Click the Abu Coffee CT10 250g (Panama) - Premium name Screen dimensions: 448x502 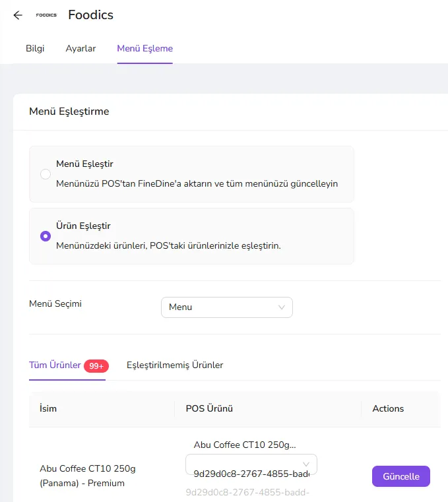(x=87, y=476)
